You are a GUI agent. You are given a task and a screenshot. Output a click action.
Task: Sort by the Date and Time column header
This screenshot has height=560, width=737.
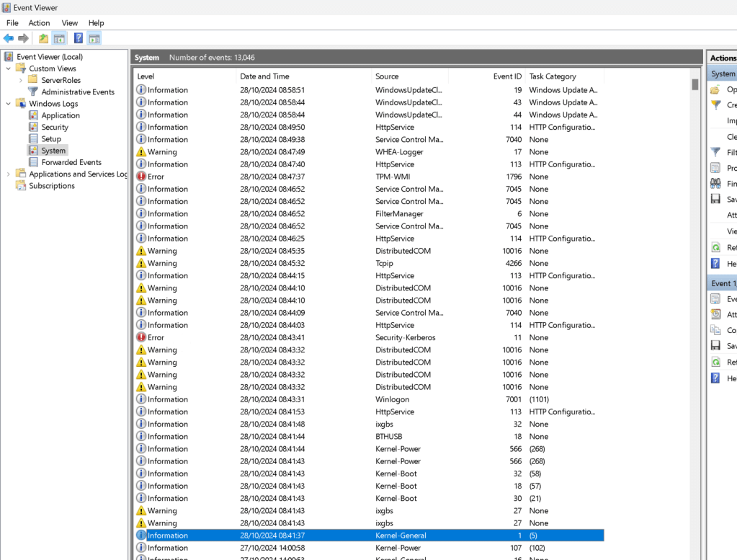(x=303, y=76)
